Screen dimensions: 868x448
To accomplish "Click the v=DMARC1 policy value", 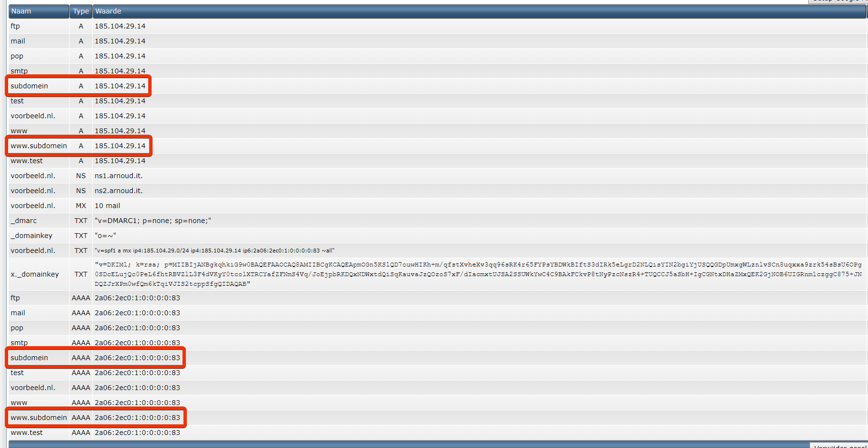I will point(153,221).
